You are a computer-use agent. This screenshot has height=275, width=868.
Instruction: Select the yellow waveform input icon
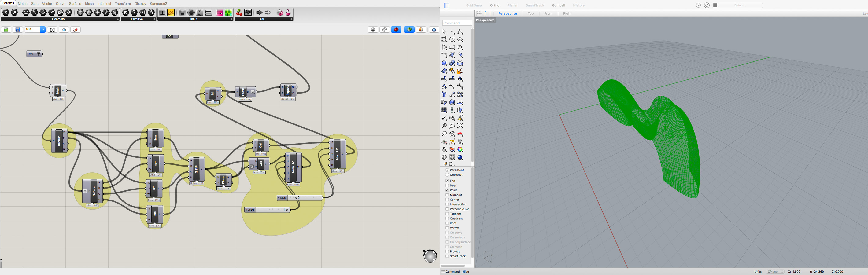pyautogui.click(x=171, y=13)
